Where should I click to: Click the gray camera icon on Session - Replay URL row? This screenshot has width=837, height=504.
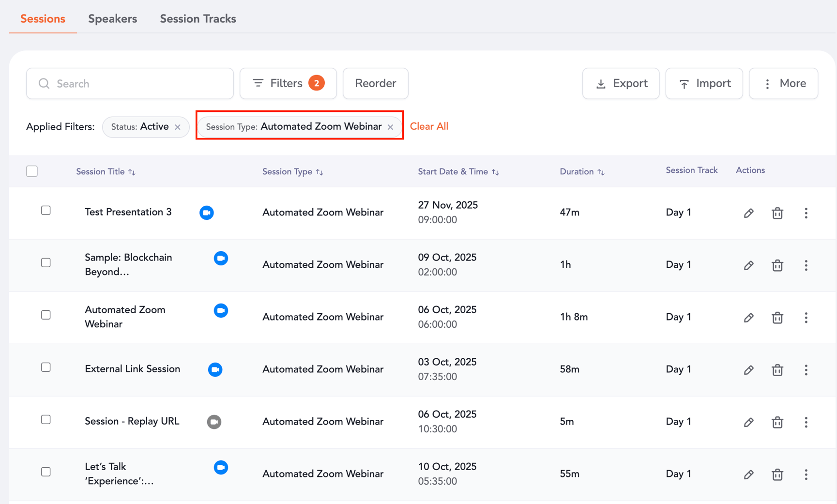tap(214, 422)
